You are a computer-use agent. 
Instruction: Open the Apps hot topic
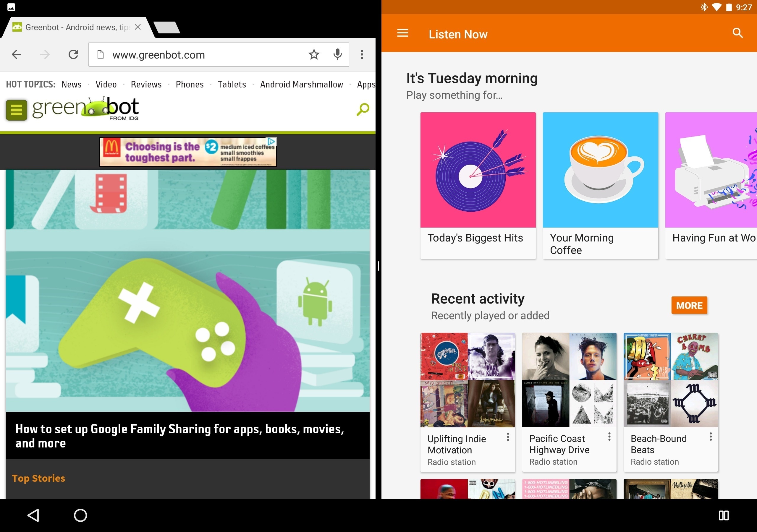coord(366,85)
